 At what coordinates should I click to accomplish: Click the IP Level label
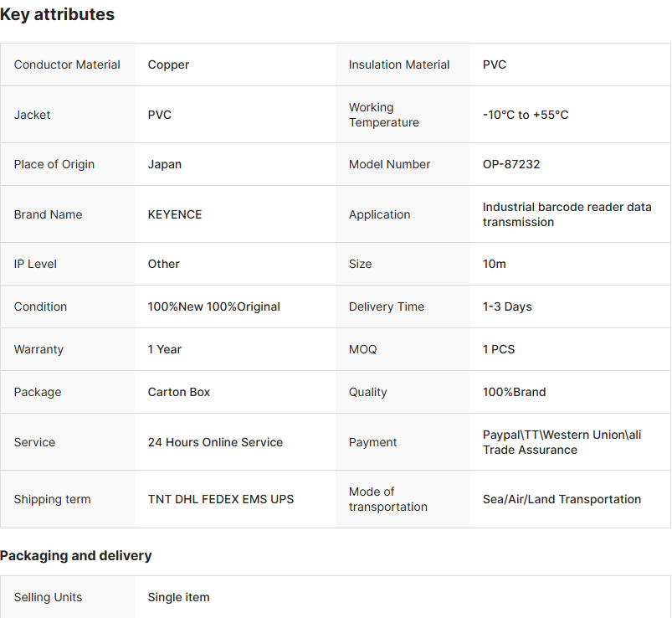(x=35, y=264)
